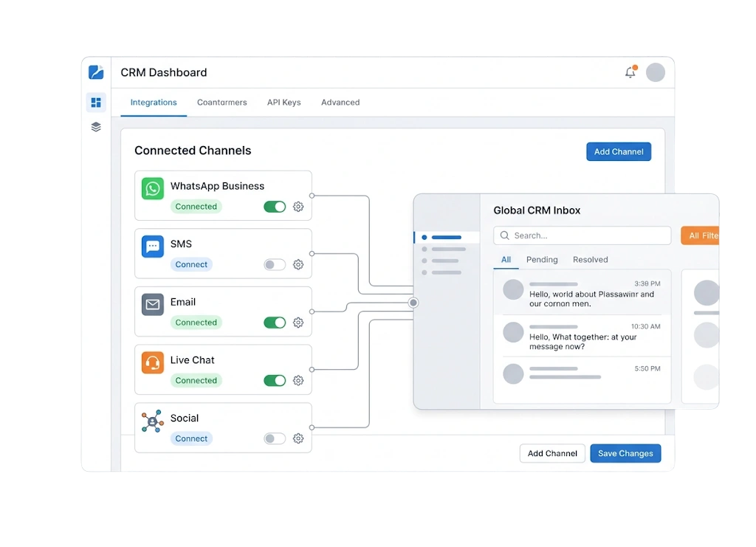Click the CRM Dashboard title

tap(163, 72)
